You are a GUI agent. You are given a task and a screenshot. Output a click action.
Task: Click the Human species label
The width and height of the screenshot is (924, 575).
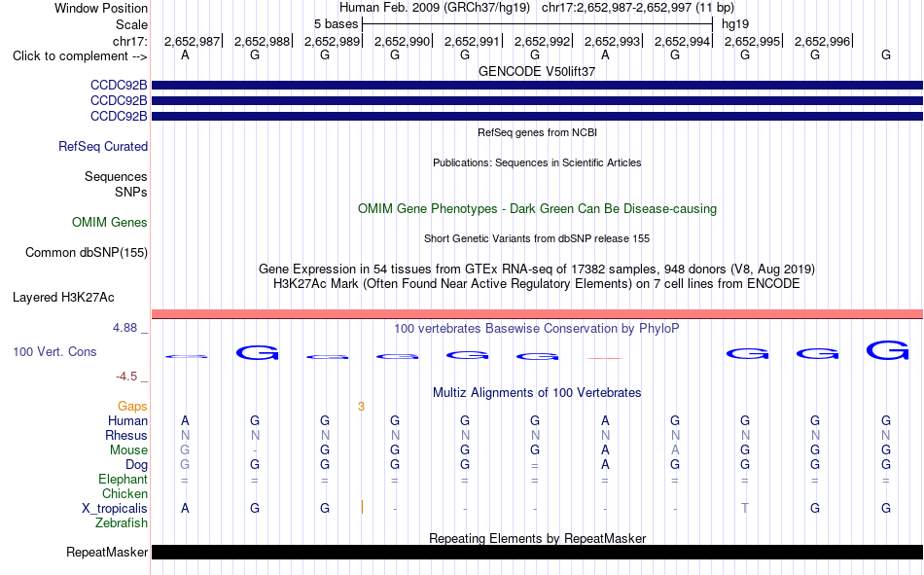point(127,421)
